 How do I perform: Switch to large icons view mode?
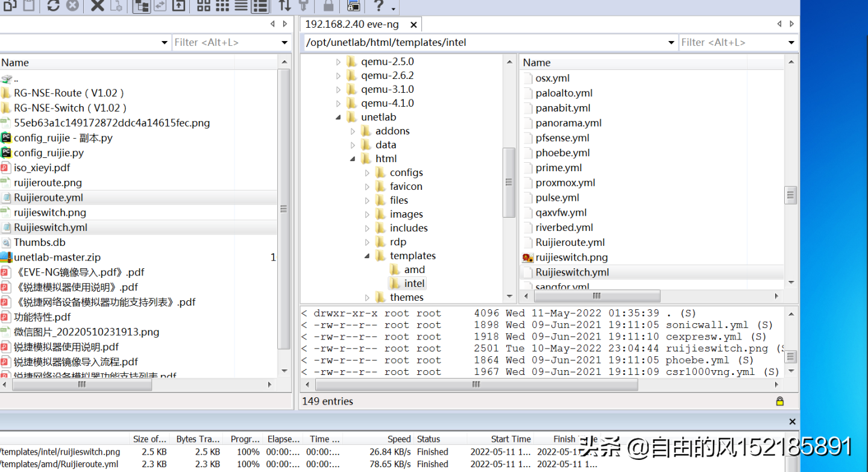pyautogui.click(x=204, y=5)
